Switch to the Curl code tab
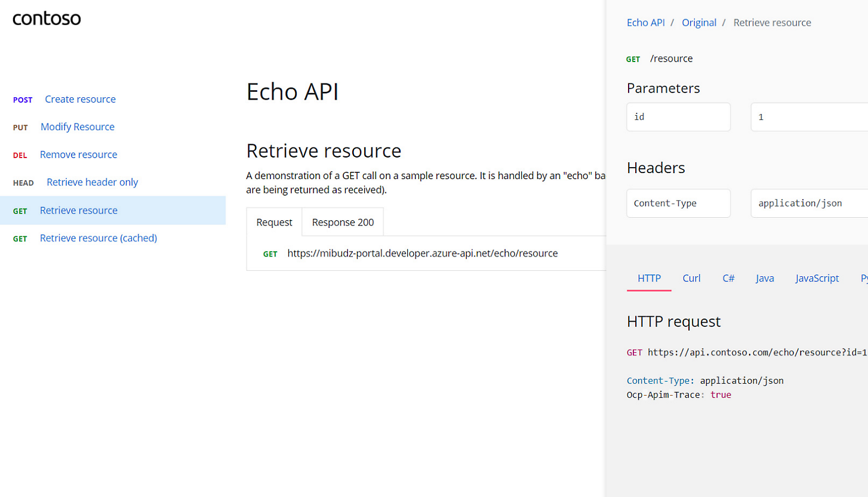The image size is (868, 497). 691,278
